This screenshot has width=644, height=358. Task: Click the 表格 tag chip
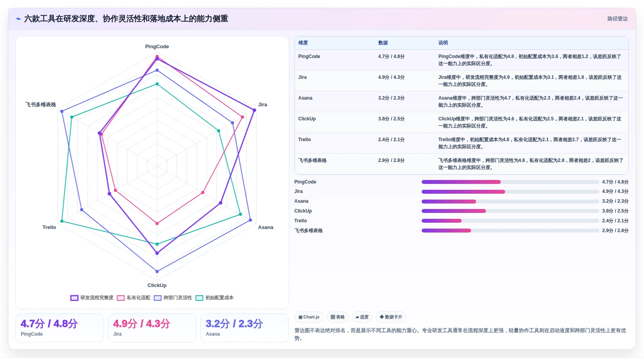point(338,317)
